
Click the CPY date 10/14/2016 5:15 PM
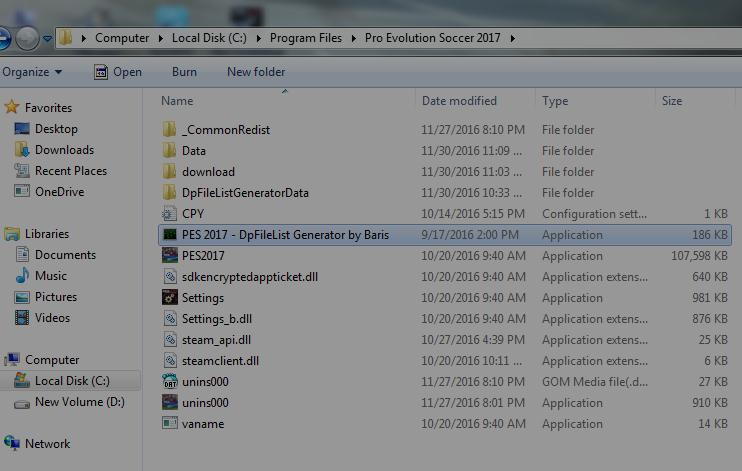(x=473, y=214)
